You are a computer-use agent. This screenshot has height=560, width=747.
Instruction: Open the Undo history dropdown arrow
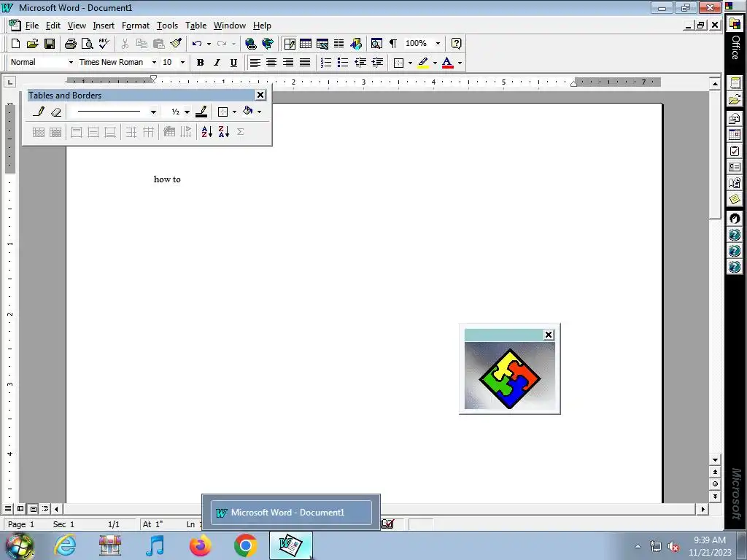point(209,44)
